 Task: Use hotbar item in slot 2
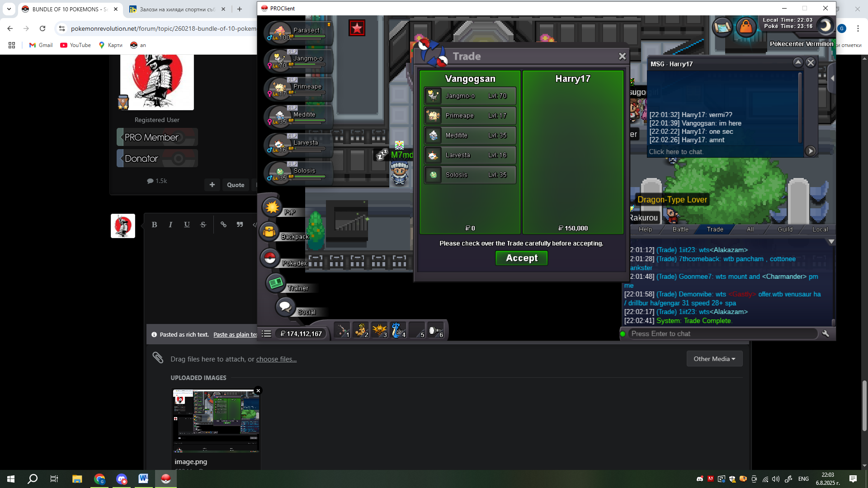(361, 331)
